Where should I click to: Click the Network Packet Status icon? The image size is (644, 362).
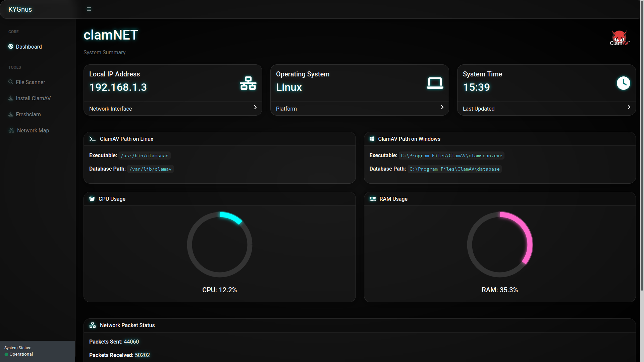coord(93,325)
